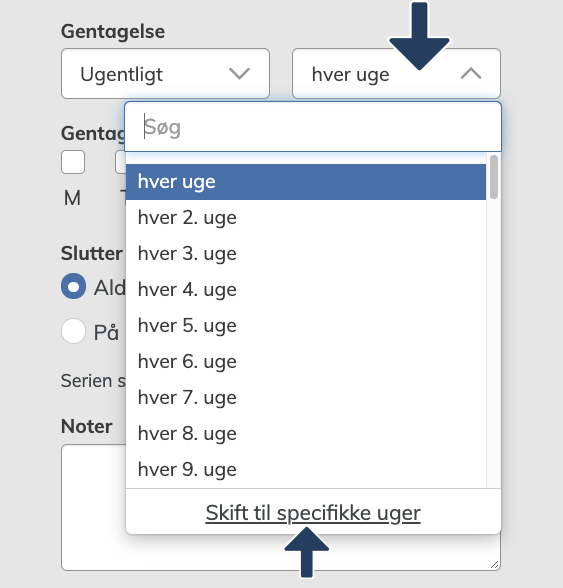The height and width of the screenshot is (588, 563).
Task: Choose hver 3. uge option
Action: click(306, 254)
